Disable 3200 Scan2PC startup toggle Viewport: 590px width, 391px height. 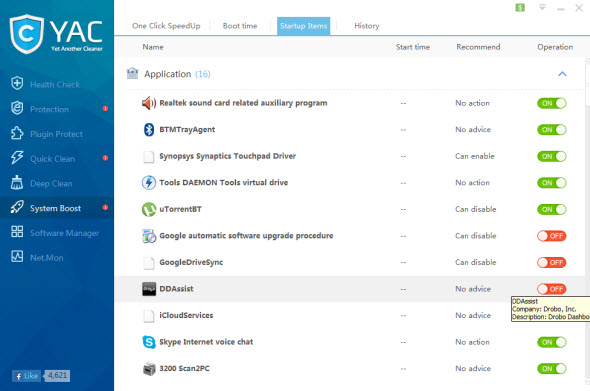pyautogui.click(x=552, y=369)
